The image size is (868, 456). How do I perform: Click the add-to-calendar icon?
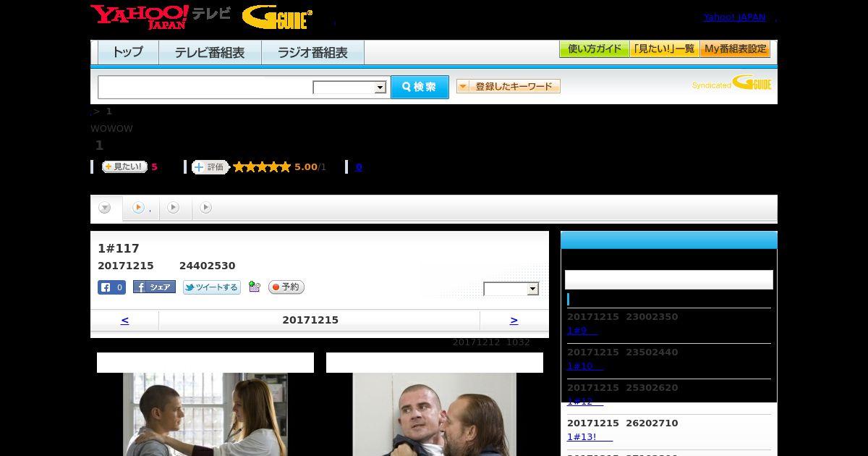[x=254, y=287]
